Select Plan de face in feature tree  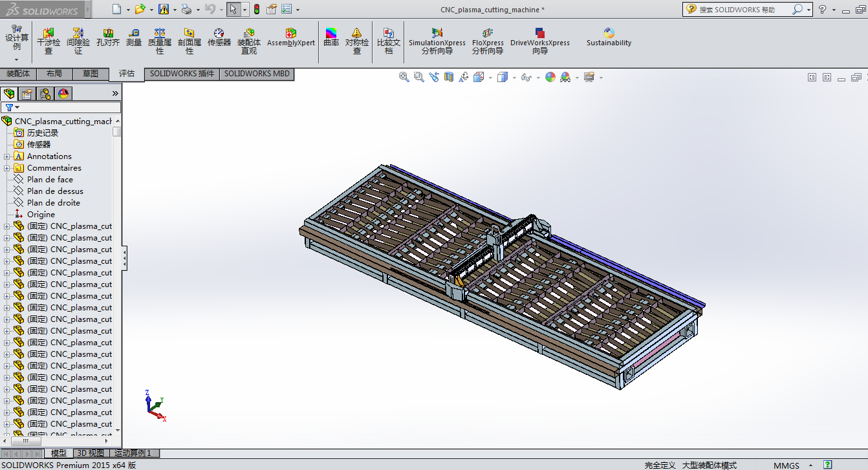(x=50, y=180)
